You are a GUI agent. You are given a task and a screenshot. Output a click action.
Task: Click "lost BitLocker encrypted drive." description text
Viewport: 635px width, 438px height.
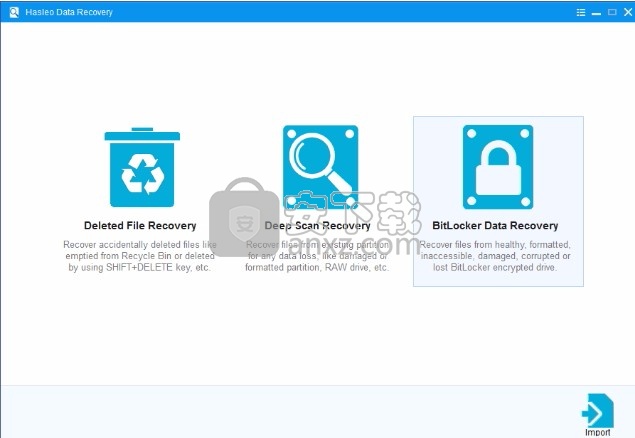494,267
